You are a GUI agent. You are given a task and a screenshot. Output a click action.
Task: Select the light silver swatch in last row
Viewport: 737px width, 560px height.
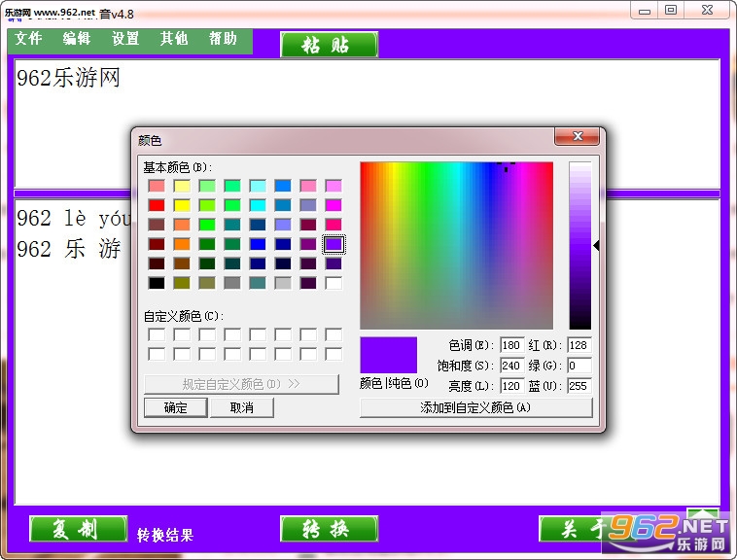pos(283,283)
